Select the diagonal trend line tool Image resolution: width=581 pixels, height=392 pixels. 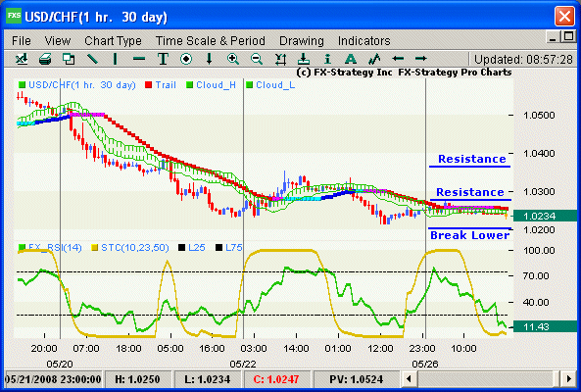(x=92, y=59)
